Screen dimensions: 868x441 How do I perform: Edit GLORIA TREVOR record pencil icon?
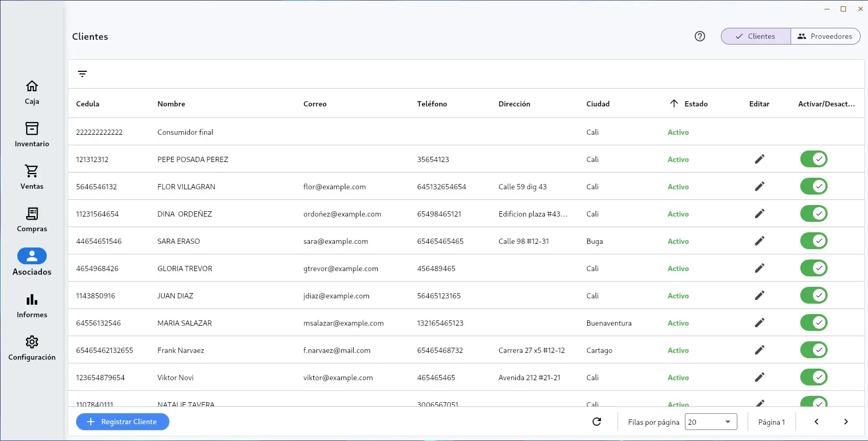tap(759, 268)
